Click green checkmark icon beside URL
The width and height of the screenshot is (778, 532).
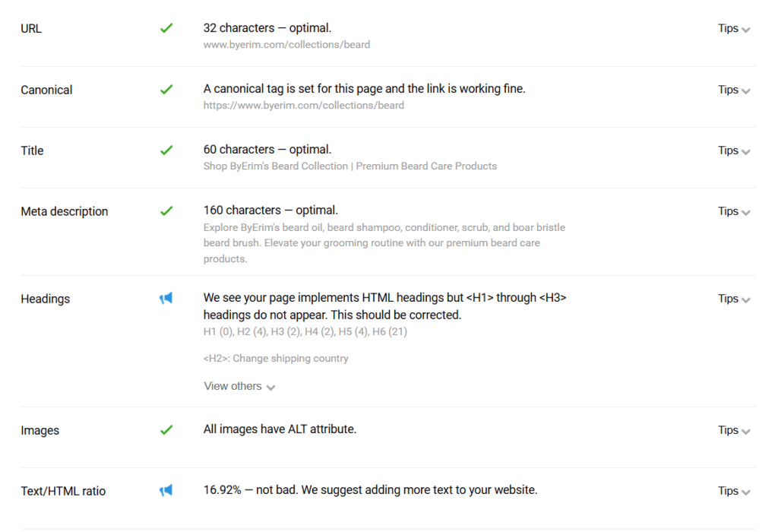tap(166, 28)
